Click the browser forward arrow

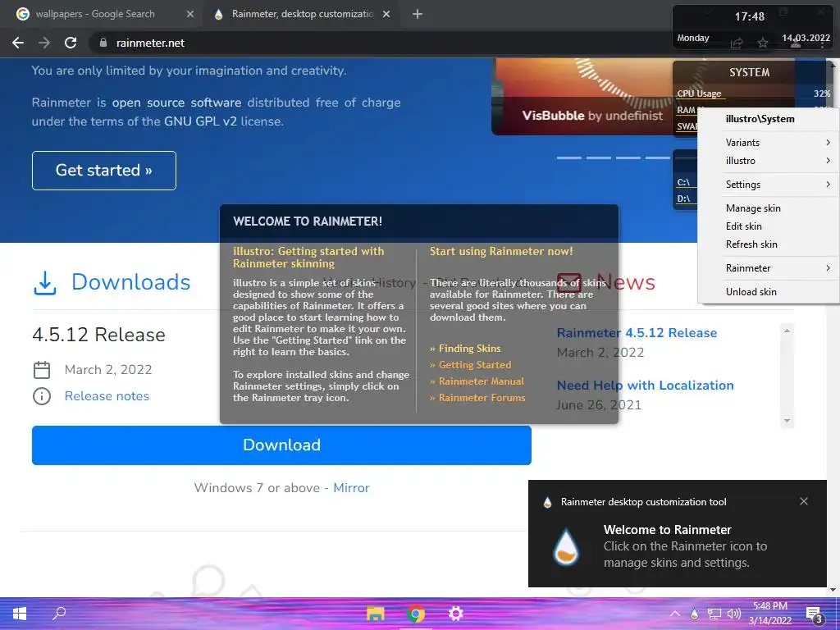44,43
